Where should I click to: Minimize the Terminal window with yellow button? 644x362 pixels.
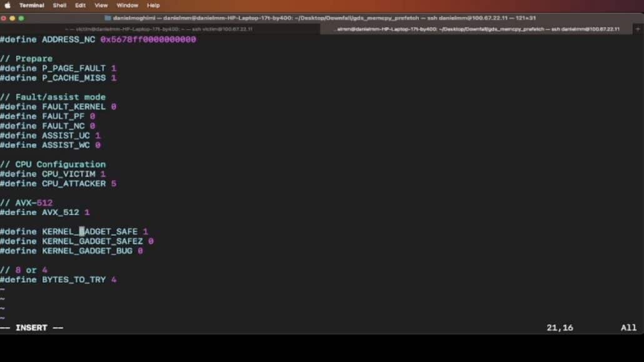13,18
